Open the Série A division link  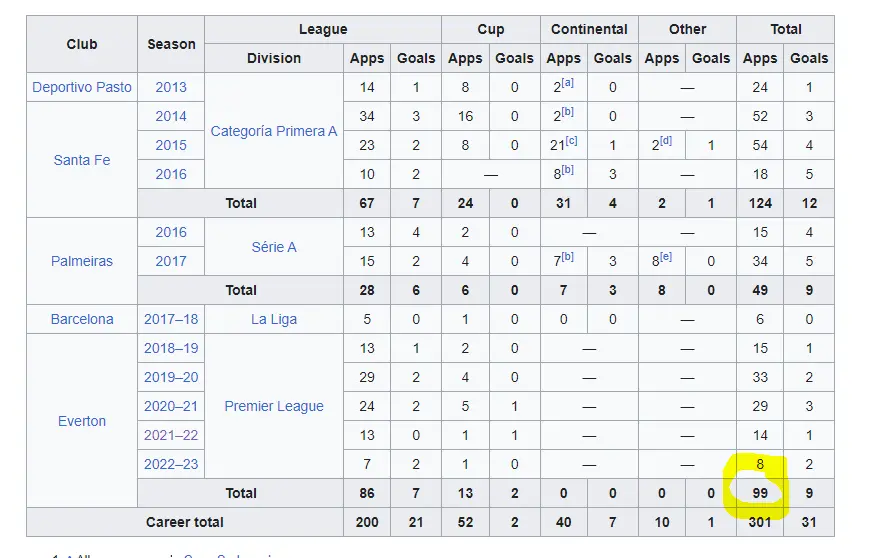point(274,247)
